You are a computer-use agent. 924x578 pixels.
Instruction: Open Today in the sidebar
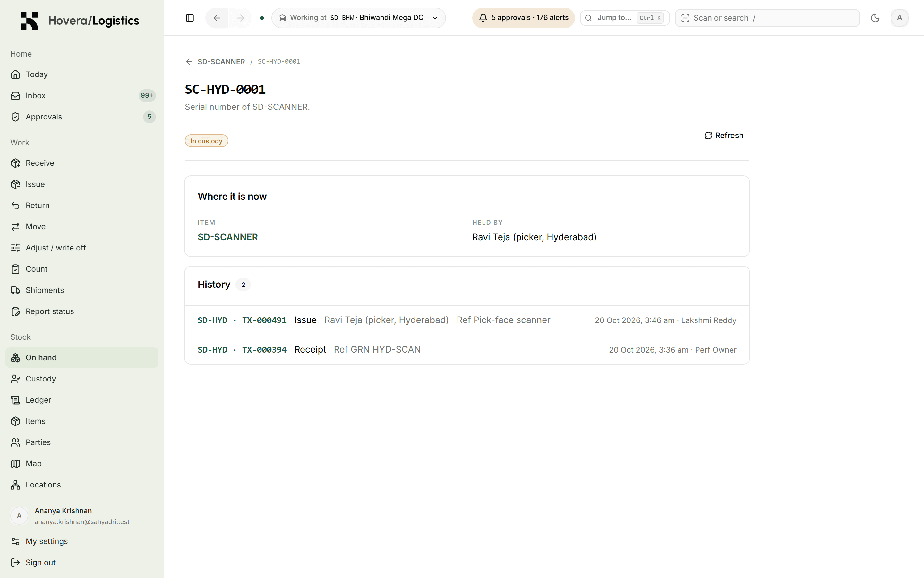coord(82,74)
